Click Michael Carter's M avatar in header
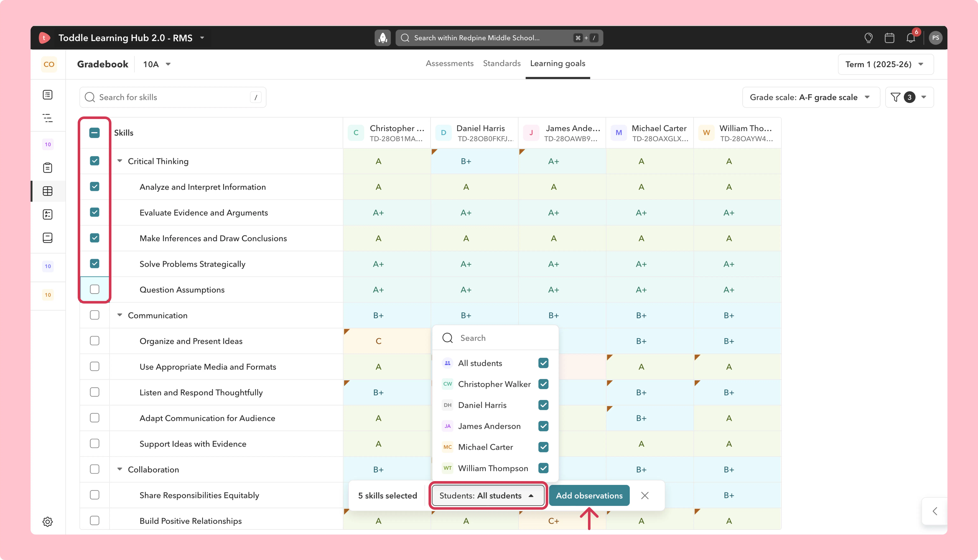 (x=619, y=133)
